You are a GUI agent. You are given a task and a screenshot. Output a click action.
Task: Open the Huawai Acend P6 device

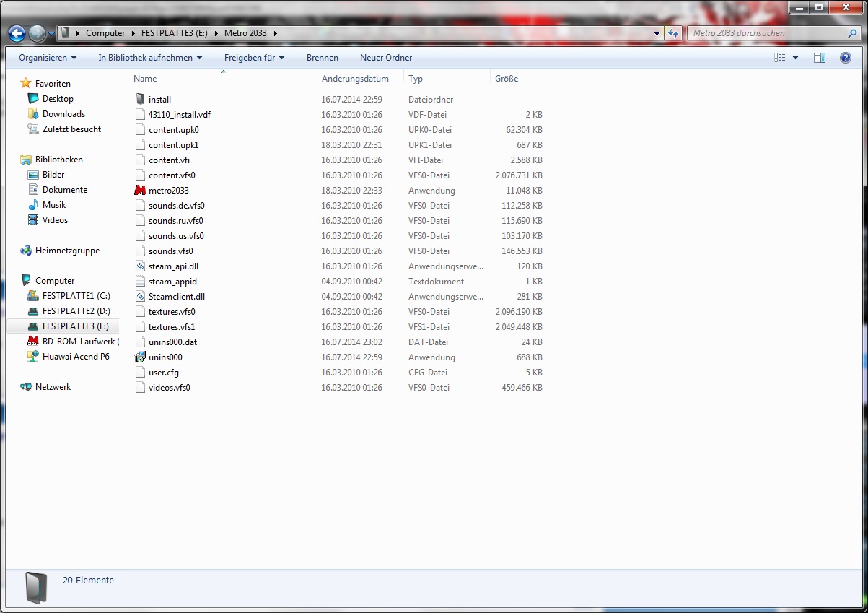(76, 357)
